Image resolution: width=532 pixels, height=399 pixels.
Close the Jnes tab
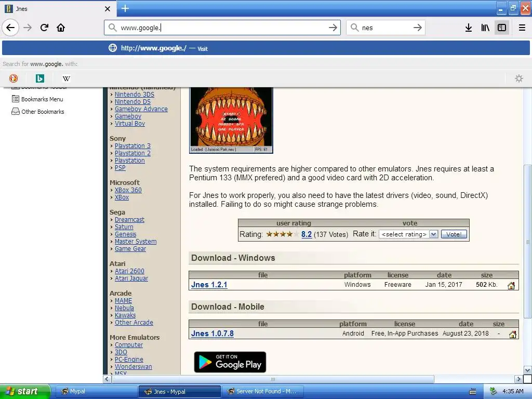107,9
